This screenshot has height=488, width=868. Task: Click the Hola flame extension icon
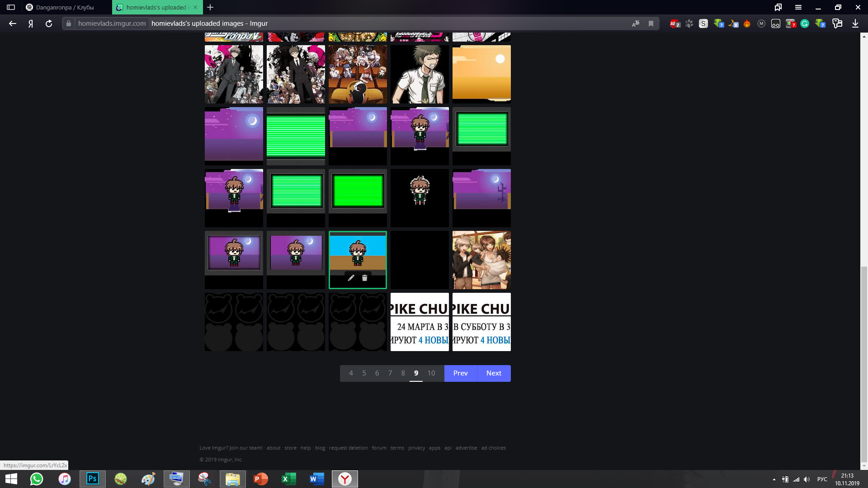pyautogui.click(x=747, y=23)
